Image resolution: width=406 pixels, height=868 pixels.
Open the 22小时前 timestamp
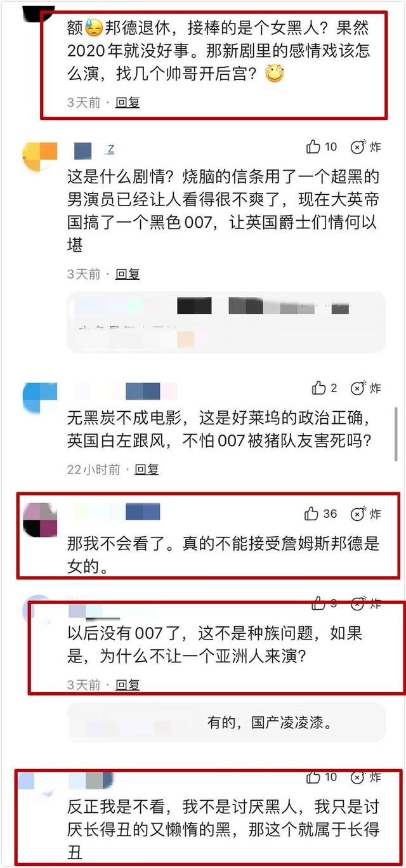tap(94, 470)
